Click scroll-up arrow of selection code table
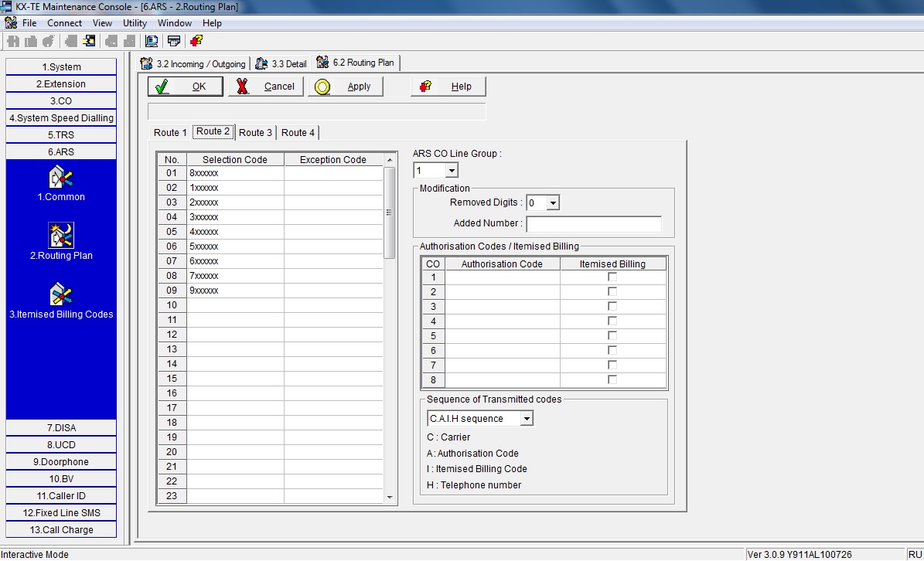Image resolution: width=924 pixels, height=561 pixels. click(390, 160)
